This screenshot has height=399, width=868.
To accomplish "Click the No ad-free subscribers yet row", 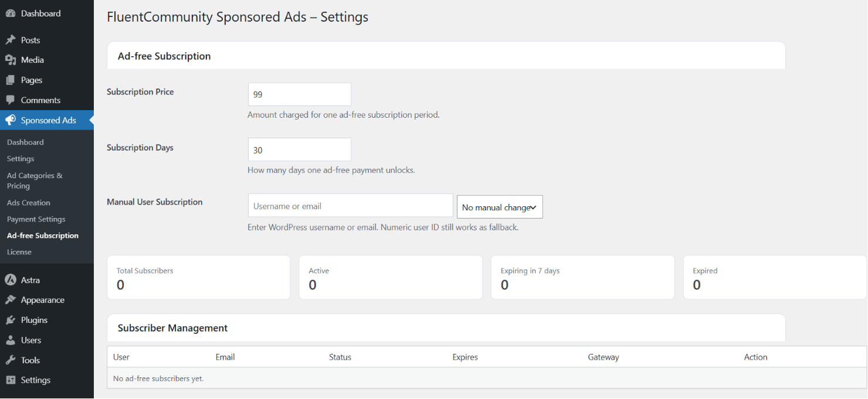I will point(487,378).
